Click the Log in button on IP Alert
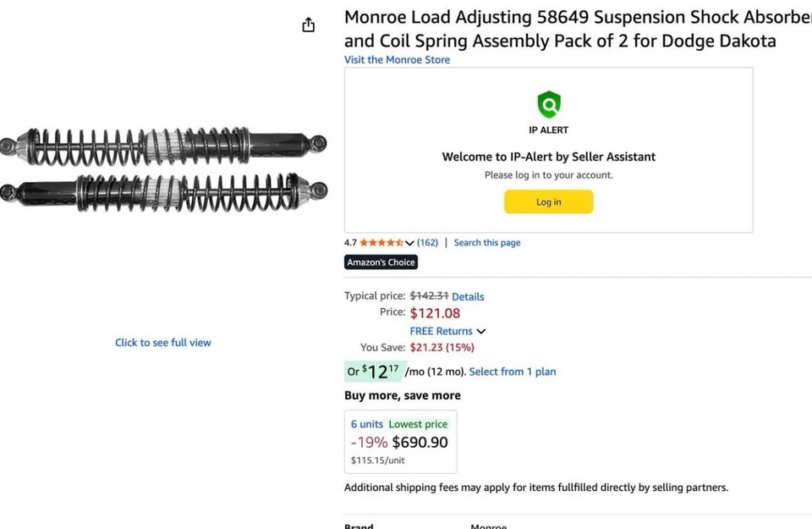812x529 pixels. [x=548, y=201]
